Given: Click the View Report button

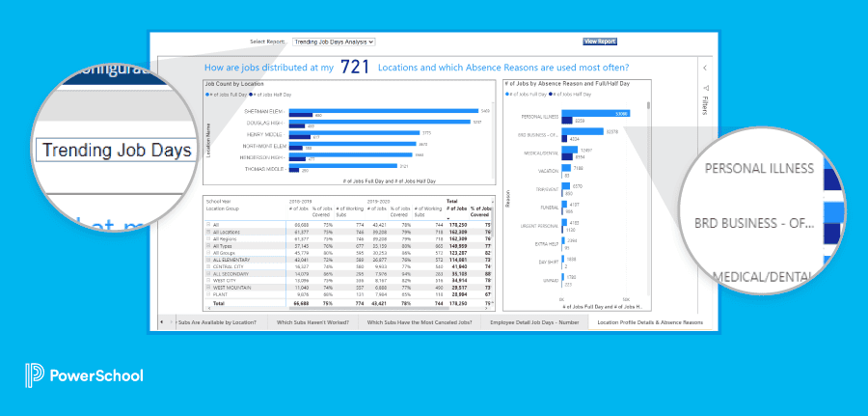Looking at the screenshot, I should click(599, 42).
